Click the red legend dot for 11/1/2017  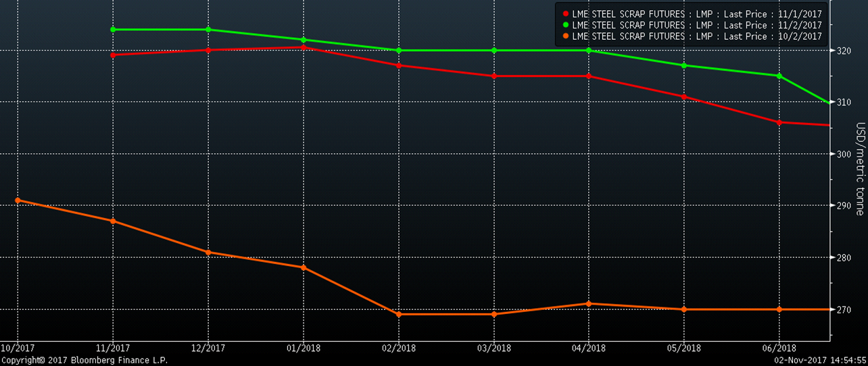[565, 14]
